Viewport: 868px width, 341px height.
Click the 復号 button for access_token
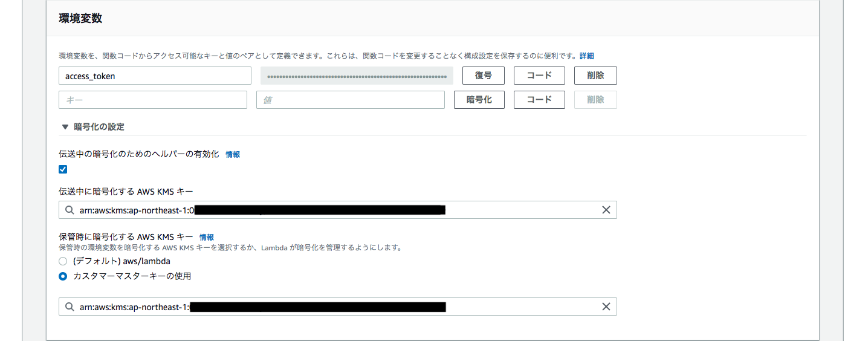click(484, 76)
